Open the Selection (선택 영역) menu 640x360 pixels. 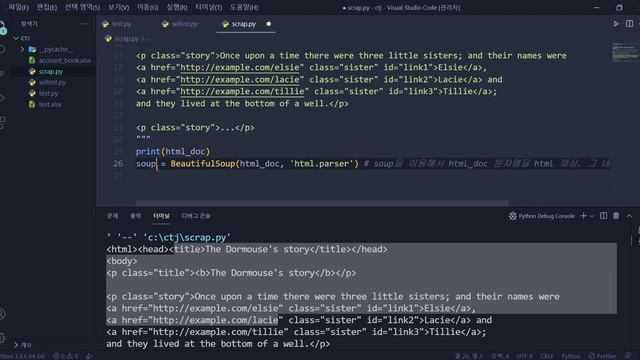pyautogui.click(x=82, y=7)
